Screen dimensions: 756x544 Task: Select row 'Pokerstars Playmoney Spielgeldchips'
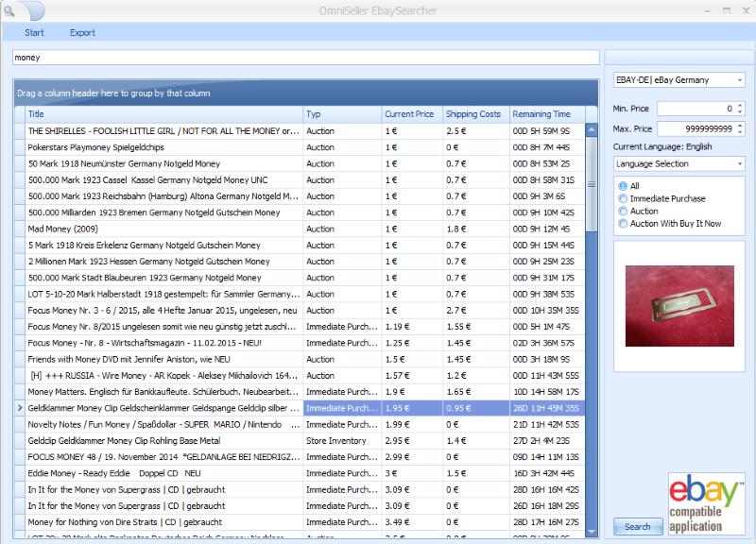[300, 147]
